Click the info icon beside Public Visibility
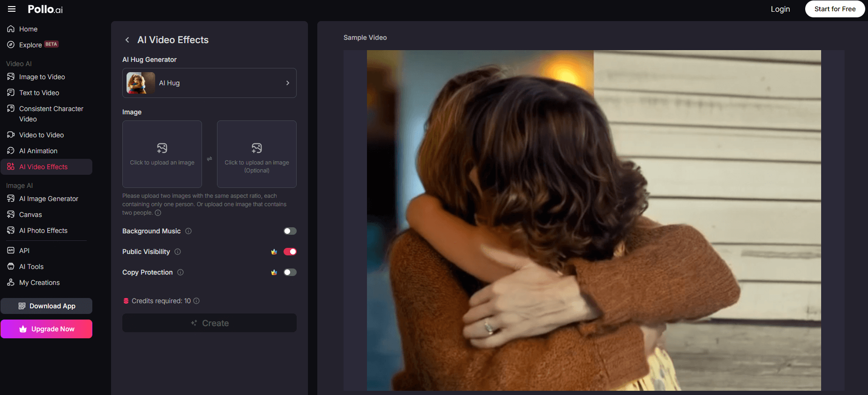 coord(178,252)
